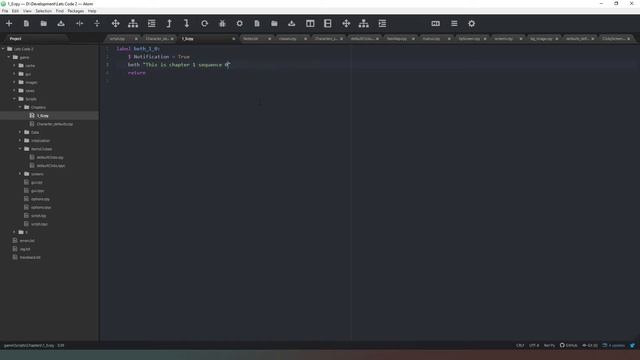Open the Find menu
Screen dimensions: 640x360
(x=60, y=11)
